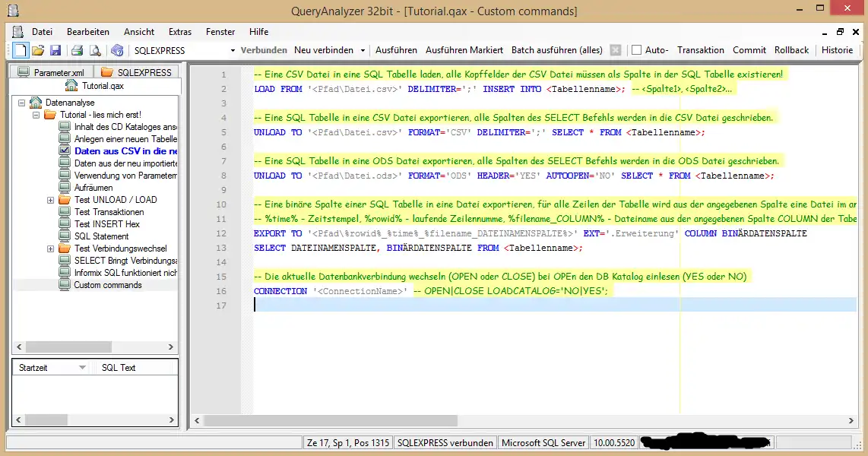
Task: Click the monitor icon beside Test INSERT Hex
Action: (x=65, y=224)
